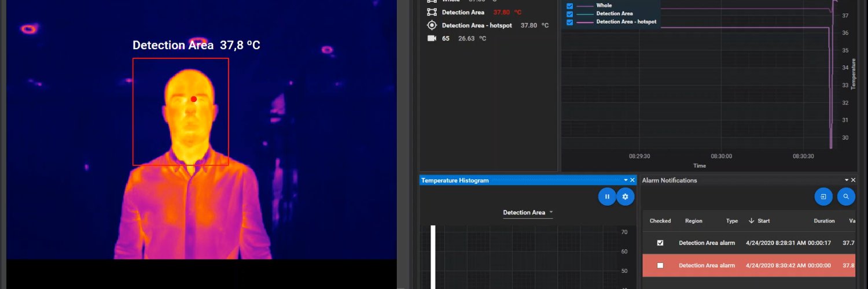The height and width of the screenshot is (289, 868).
Task: Click the 08:30:00 time axis label
Action: coord(721,156)
